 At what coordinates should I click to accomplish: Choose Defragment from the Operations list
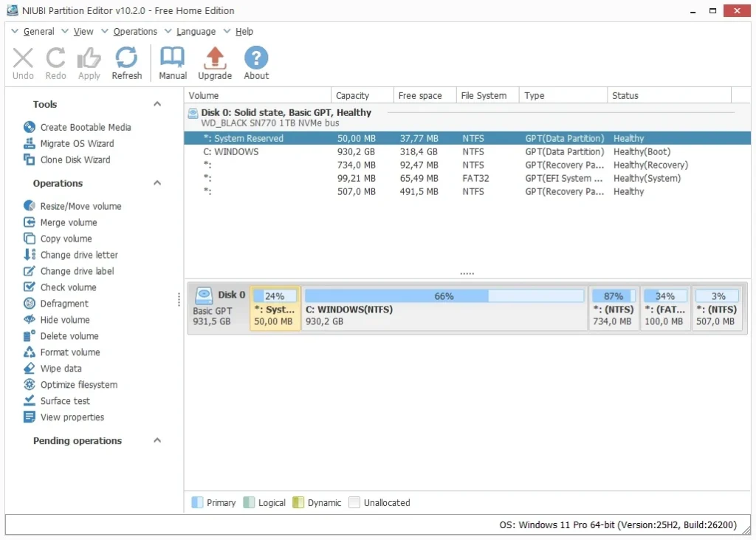(x=64, y=304)
